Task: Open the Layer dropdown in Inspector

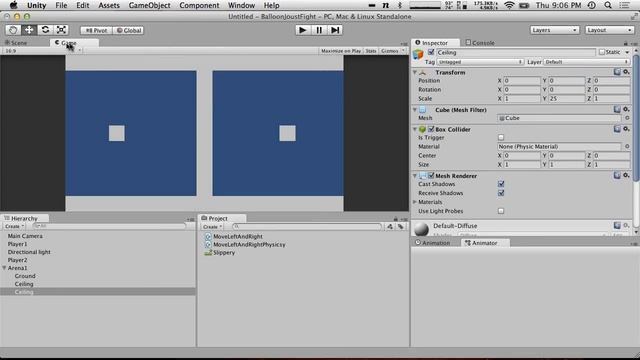Action: tap(586, 62)
